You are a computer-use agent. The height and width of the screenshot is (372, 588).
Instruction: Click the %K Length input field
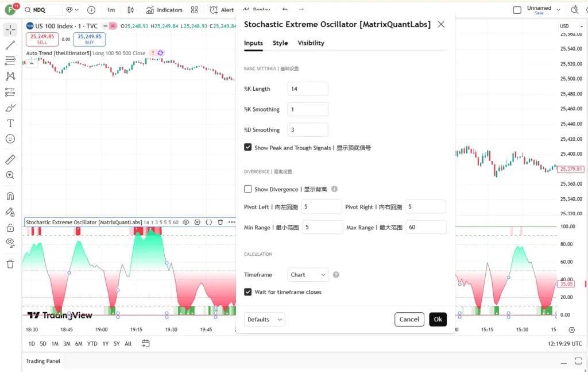(308, 89)
